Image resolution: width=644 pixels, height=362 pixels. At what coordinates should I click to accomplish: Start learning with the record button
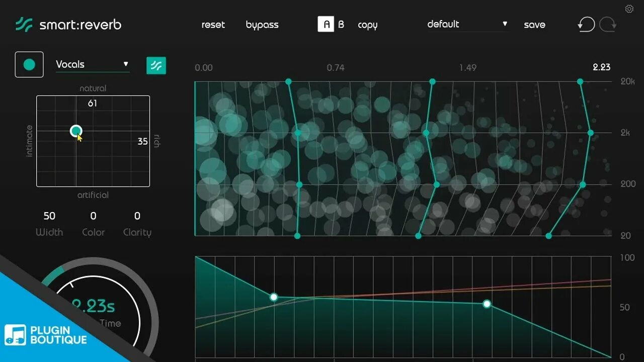click(x=29, y=64)
